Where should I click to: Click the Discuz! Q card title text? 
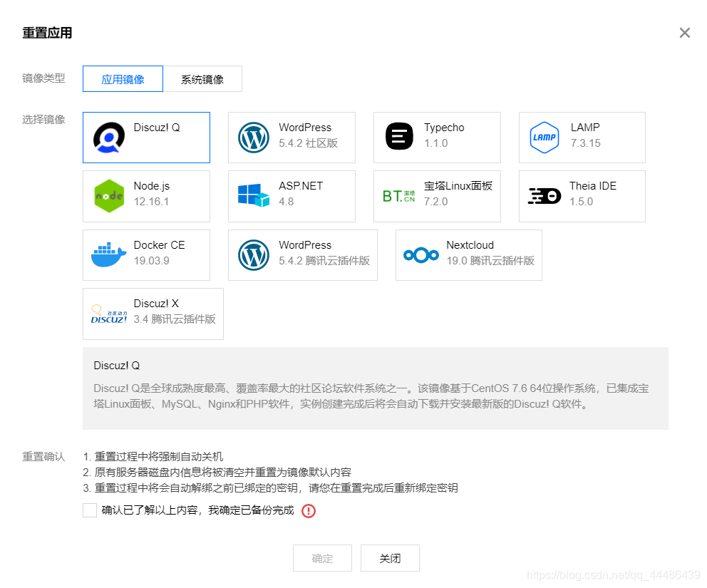point(157,128)
